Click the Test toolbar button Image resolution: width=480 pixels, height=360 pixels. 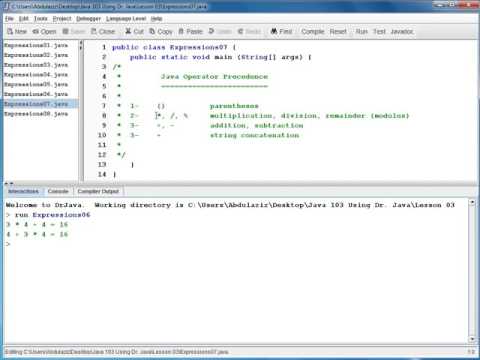(x=379, y=31)
